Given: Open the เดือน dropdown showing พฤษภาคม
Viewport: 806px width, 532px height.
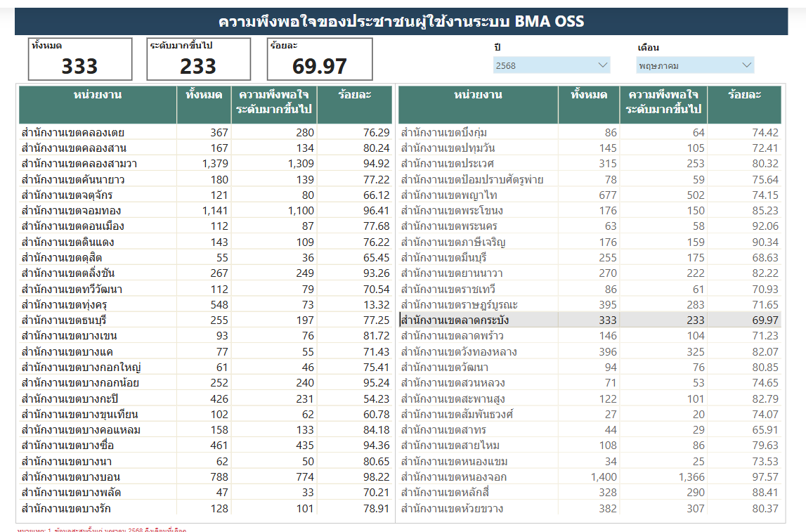Looking at the screenshot, I should click(x=695, y=65).
